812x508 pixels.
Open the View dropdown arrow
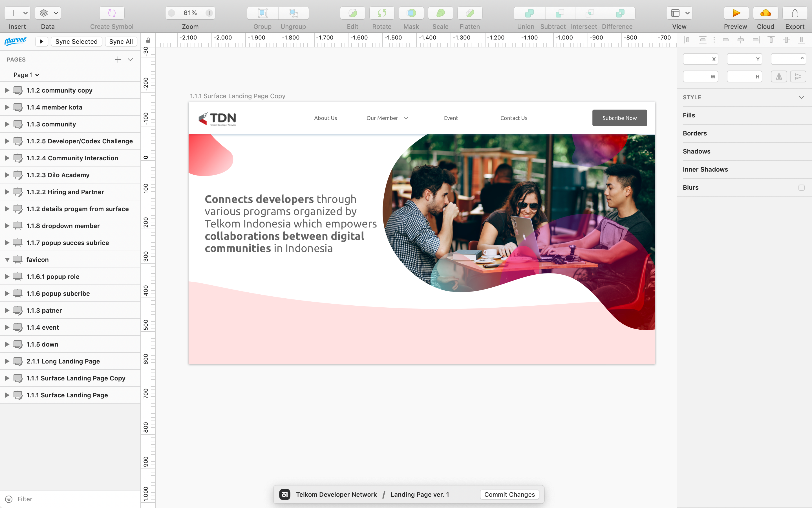point(687,13)
